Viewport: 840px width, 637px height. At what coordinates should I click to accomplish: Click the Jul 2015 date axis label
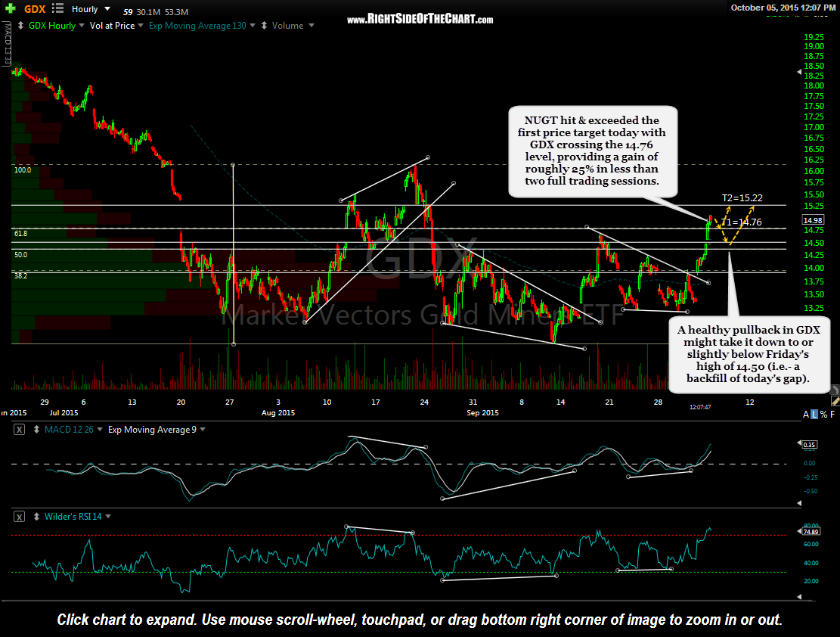(64, 413)
